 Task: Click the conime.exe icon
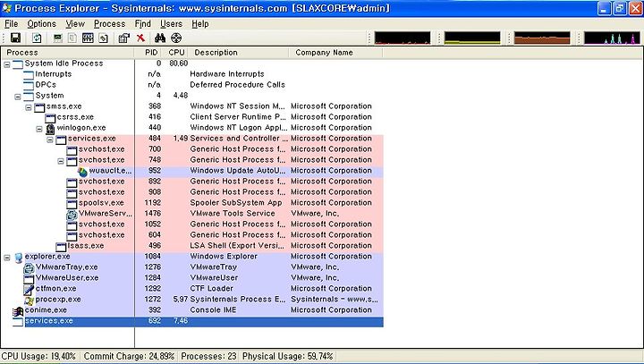tap(18, 311)
